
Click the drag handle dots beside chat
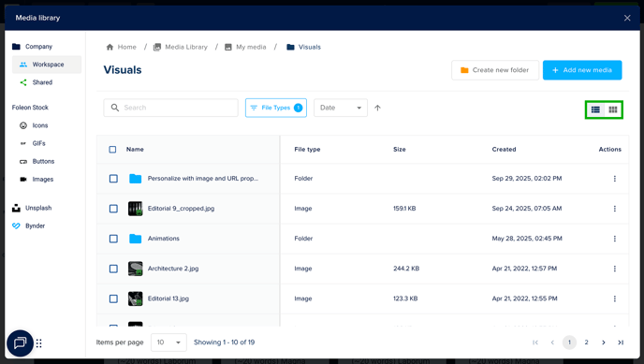click(39, 343)
